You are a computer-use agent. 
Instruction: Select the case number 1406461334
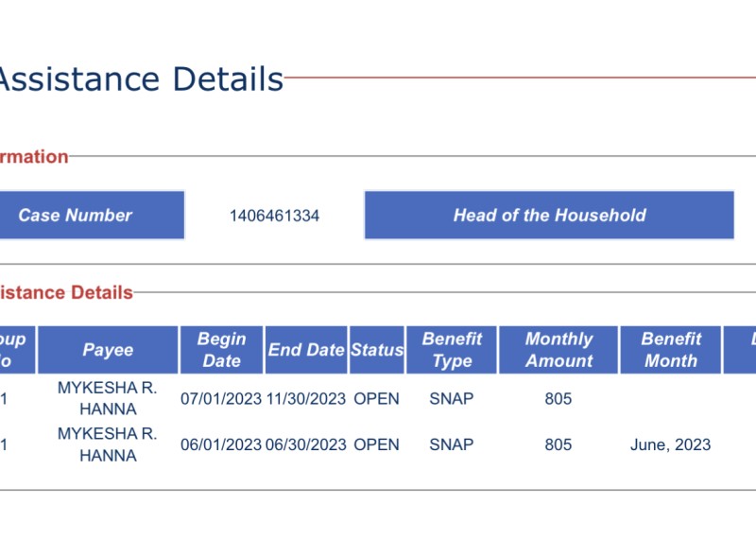[274, 216]
